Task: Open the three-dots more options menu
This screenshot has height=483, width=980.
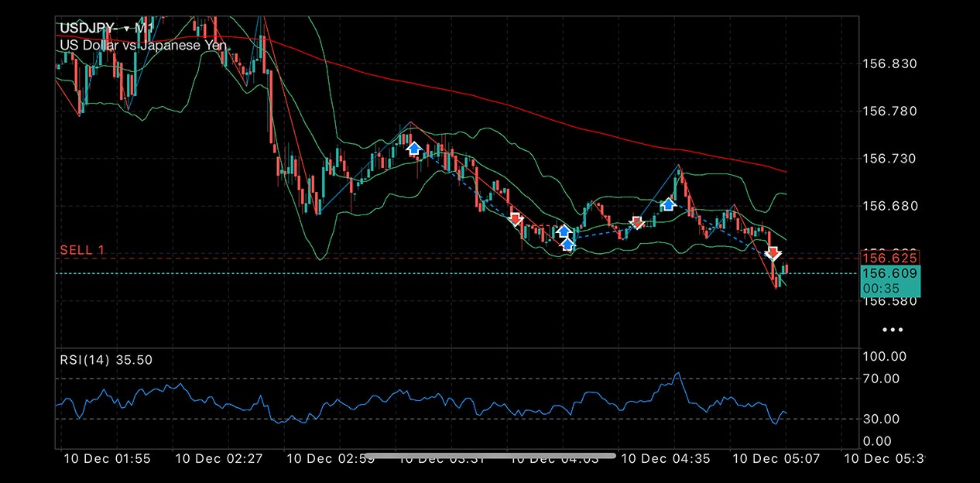Action: tap(893, 330)
